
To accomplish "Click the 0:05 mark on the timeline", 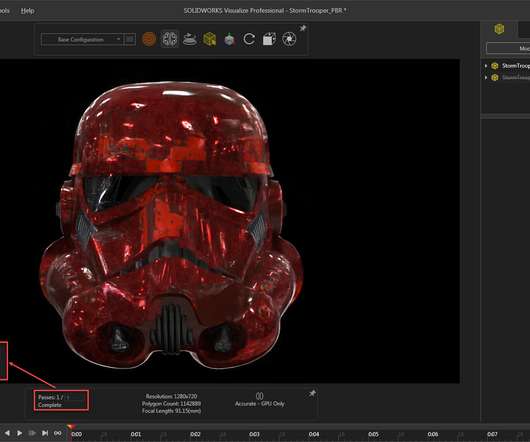I will coord(374,434).
